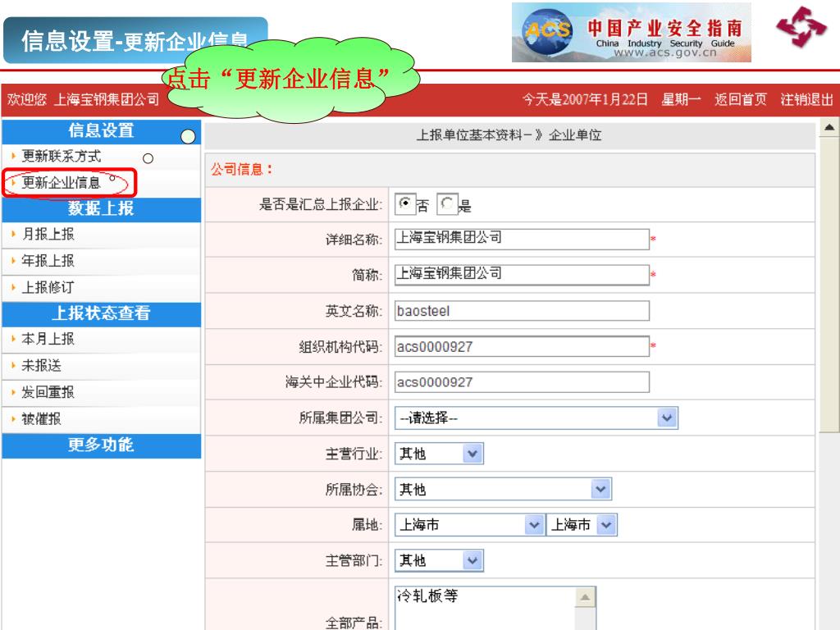This screenshot has width=840, height=630.
Task: Click the 海关中企业代码 input field
Action: click(522, 382)
